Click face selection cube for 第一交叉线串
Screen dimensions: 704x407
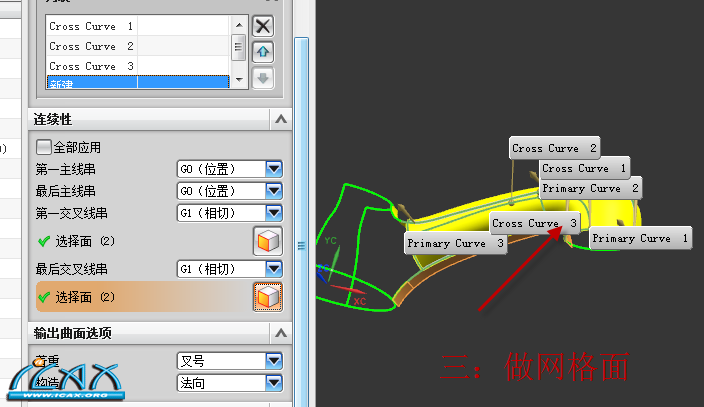268,241
